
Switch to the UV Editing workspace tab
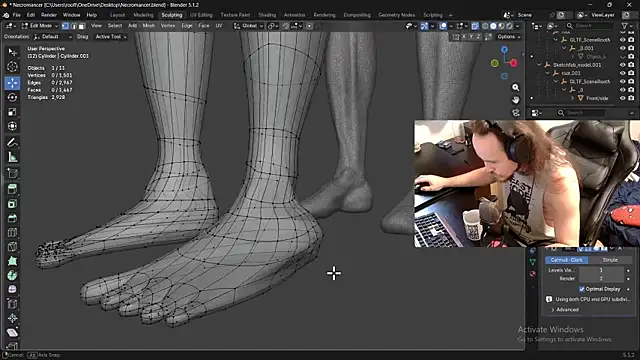click(201, 15)
